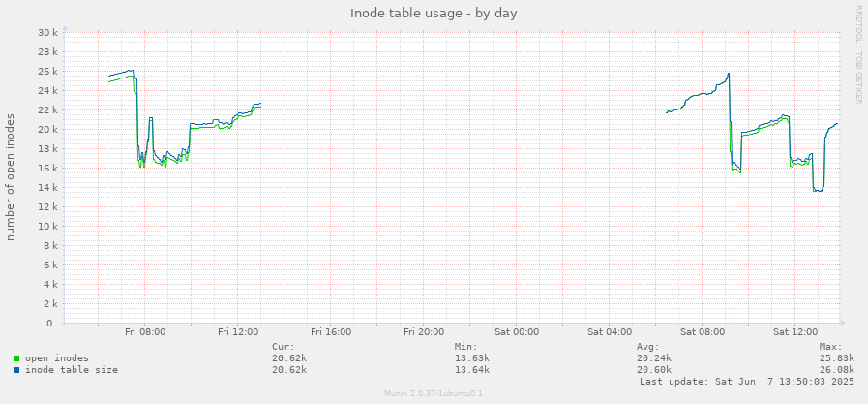
Task: Select the open inodes max value 25.83k
Action: pos(836,358)
